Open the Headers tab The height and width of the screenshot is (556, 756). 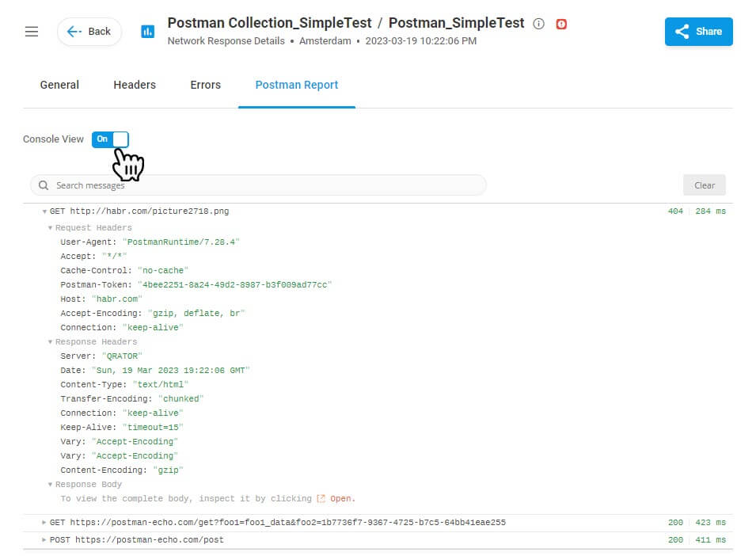tap(135, 85)
